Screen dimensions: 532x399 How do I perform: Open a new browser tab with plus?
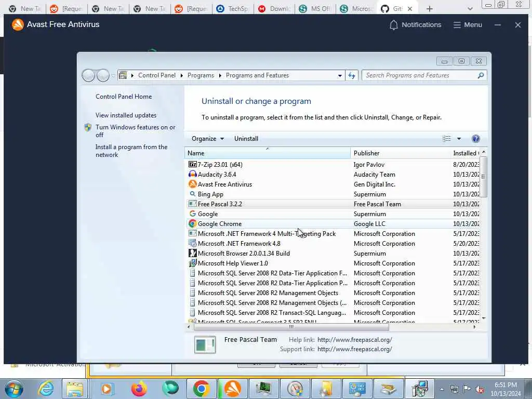click(x=430, y=9)
